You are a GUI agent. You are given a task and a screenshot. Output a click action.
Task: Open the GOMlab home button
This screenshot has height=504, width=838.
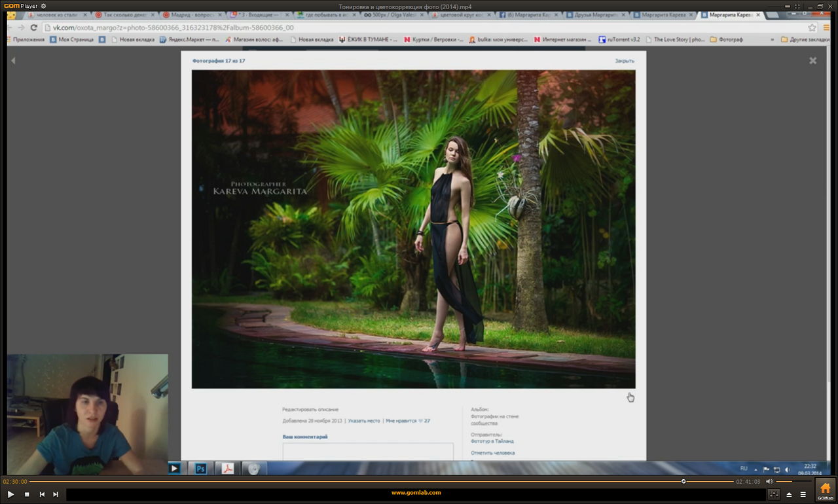point(825,490)
